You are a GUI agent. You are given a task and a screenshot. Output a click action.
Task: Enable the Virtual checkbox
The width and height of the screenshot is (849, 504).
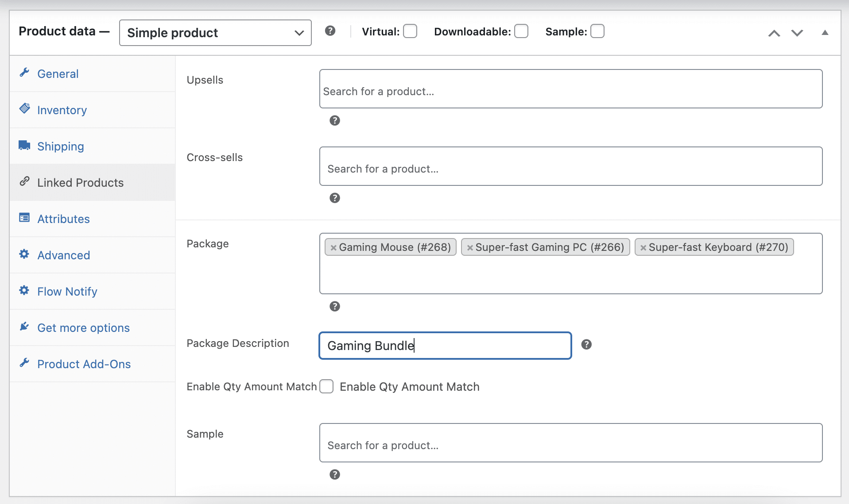(410, 31)
